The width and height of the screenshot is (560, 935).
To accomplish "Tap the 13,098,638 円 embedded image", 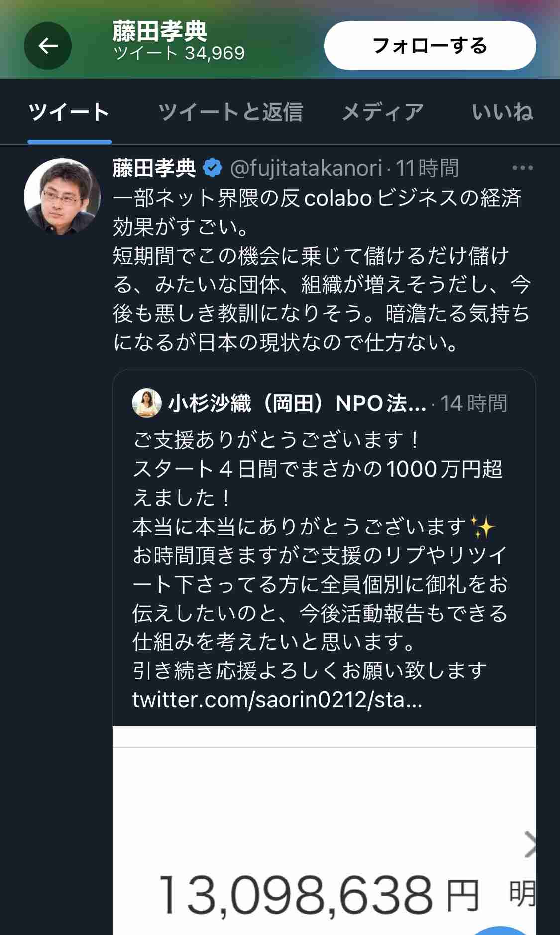I will point(324,830).
